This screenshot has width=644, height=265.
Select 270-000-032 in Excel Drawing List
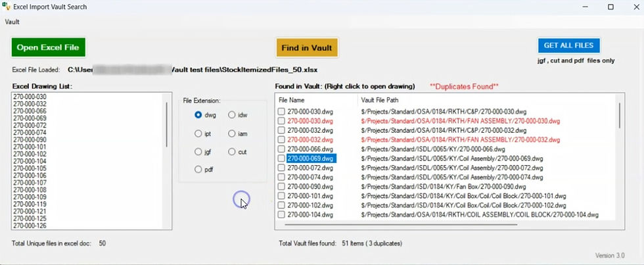pyautogui.click(x=30, y=104)
